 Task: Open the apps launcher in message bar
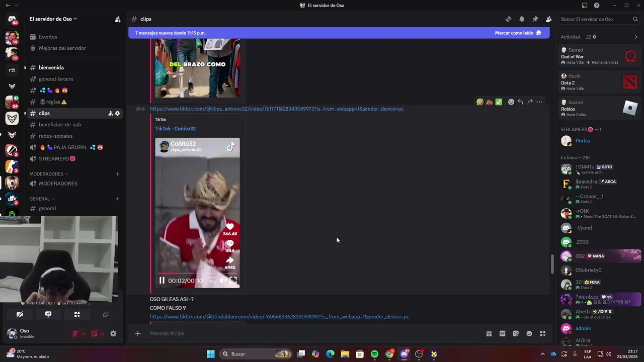coord(543,333)
